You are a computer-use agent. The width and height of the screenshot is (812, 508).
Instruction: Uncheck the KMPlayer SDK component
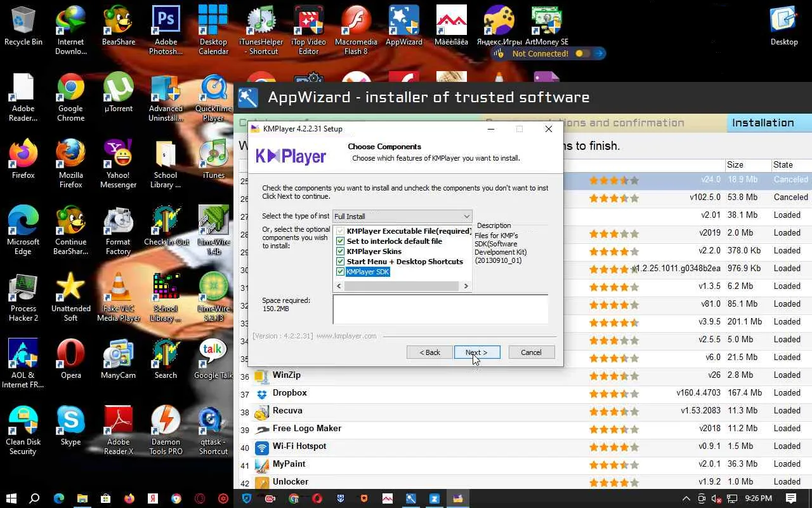340,272
